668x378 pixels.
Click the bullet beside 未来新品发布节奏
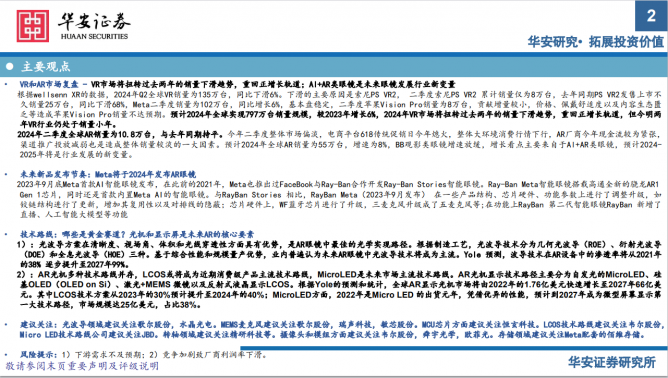6,174
